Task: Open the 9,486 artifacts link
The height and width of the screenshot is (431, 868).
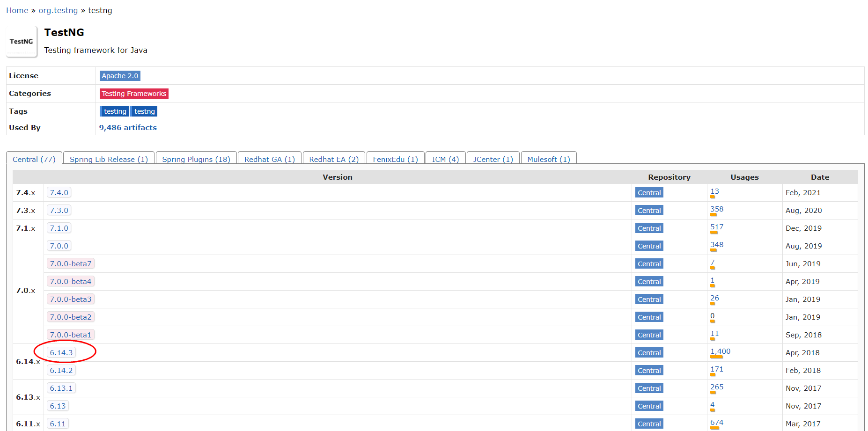Action: (128, 128)
